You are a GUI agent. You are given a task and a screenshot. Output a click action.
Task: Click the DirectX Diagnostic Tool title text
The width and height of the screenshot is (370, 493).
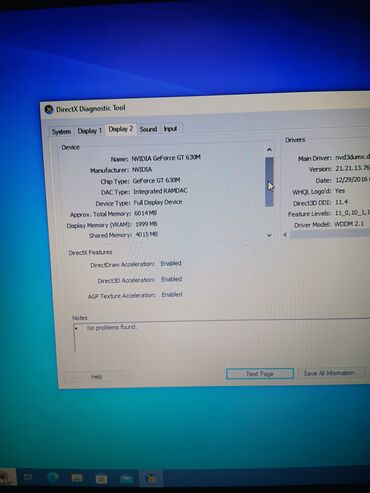(x=91, y=109)
